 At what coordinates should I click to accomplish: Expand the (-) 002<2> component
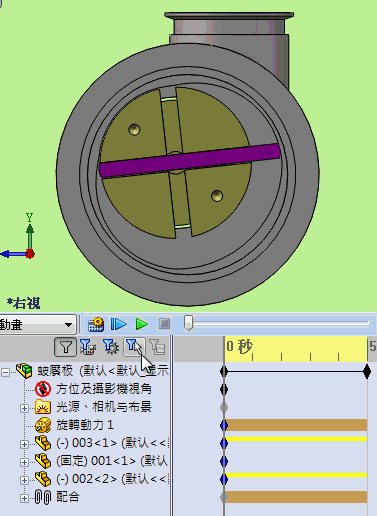pyautogui.click(x=24, y=480)
